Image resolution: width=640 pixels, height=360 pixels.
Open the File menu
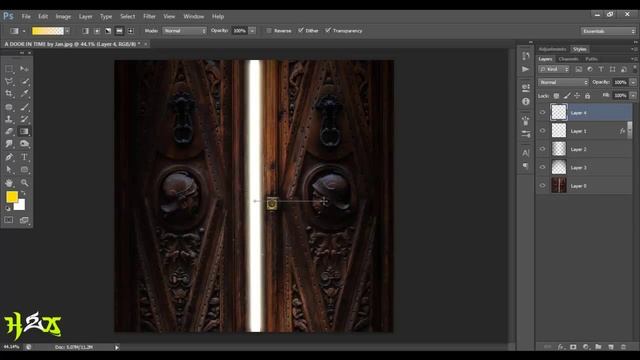pyautogui.click(x=26, y=17)
